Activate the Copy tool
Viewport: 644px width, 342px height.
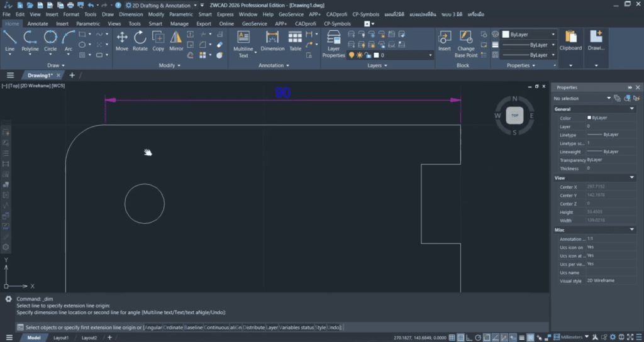click(158, 41)
